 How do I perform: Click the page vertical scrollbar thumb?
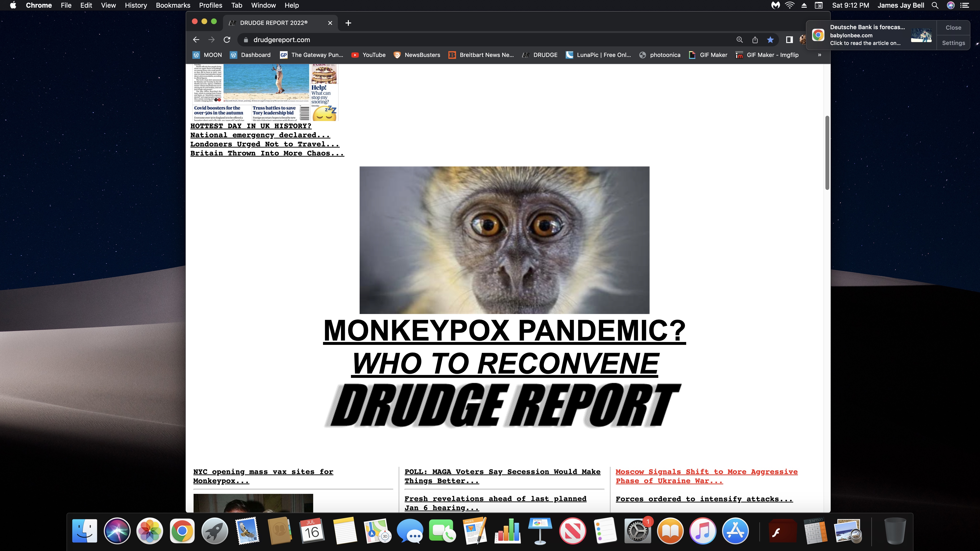[827, 153]
